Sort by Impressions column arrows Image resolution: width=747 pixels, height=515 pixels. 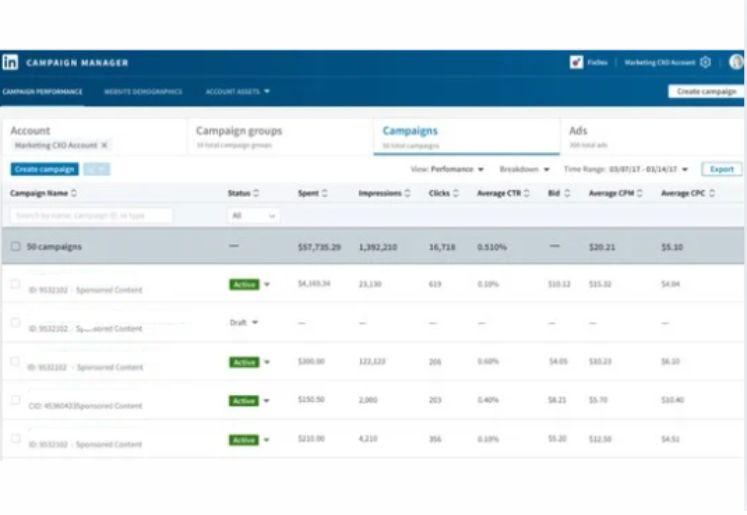pyautogui.click(x=407, y=193)
